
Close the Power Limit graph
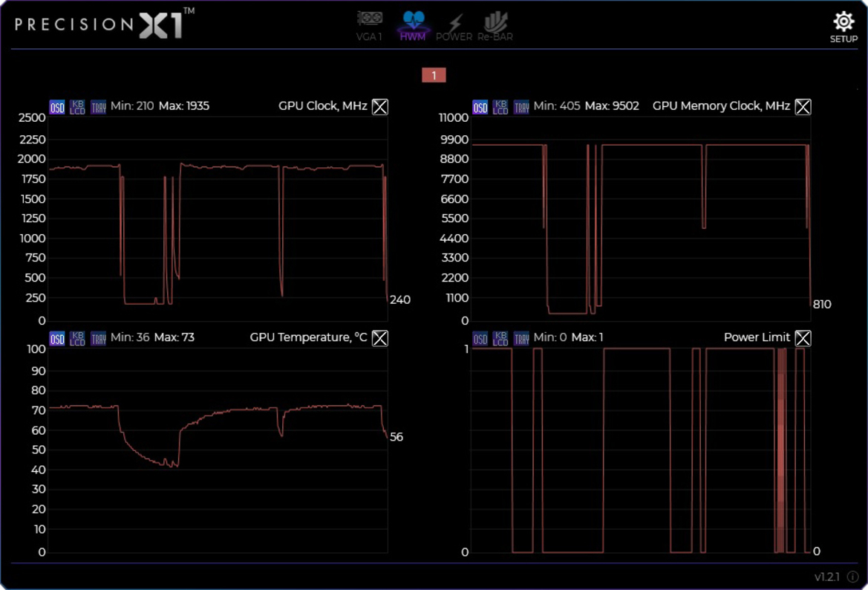pos(803,338)
